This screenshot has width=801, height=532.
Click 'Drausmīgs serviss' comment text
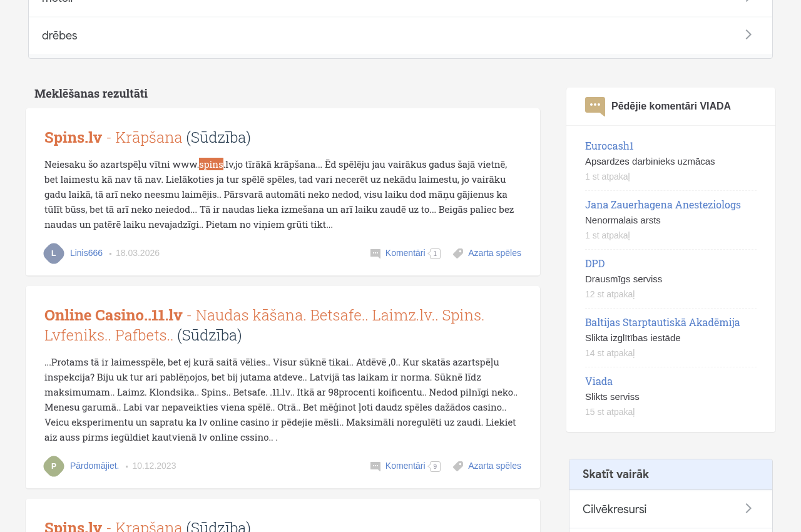(x=623, y=279)
